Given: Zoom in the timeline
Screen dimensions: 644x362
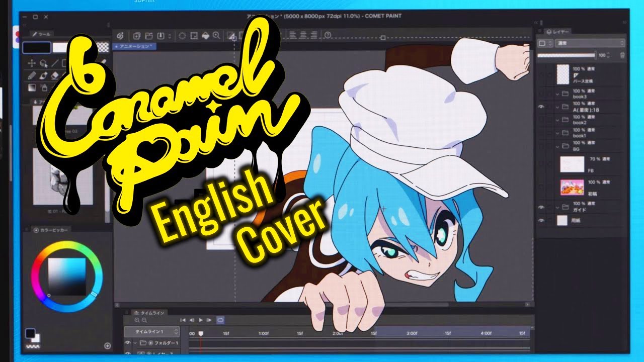Looking at the screenshot, I should coord(137,320).
